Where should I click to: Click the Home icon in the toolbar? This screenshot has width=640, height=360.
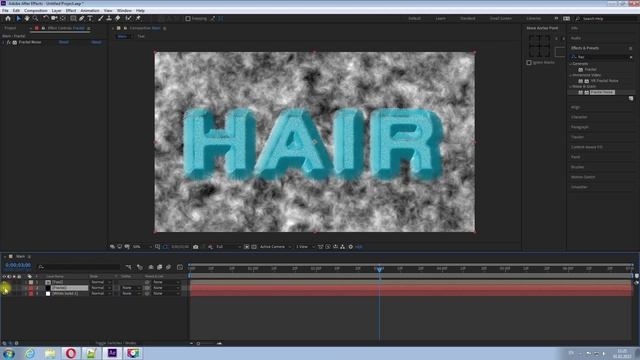tap(8, 18)
